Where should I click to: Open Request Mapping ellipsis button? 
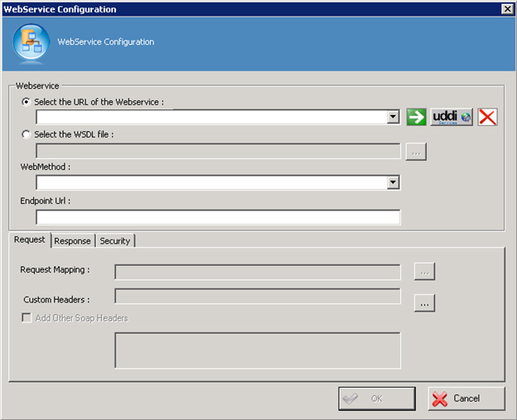click(424, 272)
